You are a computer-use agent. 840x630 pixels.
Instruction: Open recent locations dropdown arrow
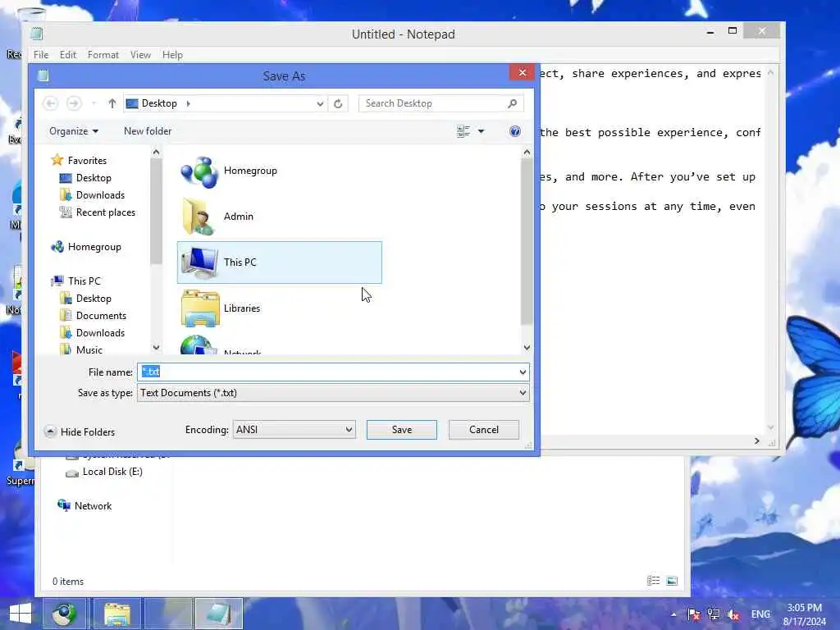(94, 103)
